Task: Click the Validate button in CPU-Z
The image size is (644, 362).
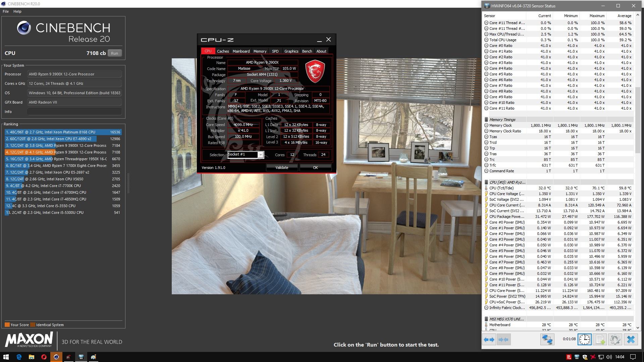Action: (282, 168)
